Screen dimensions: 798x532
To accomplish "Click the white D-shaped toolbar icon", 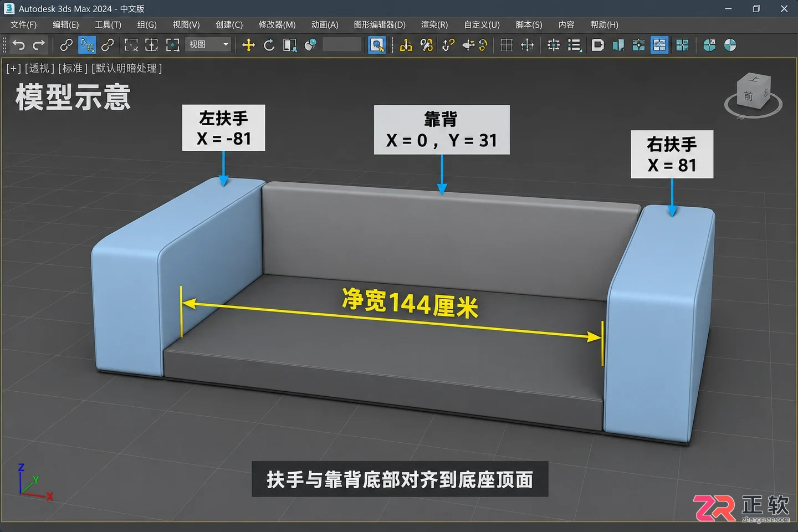I will tap(597, 45).
